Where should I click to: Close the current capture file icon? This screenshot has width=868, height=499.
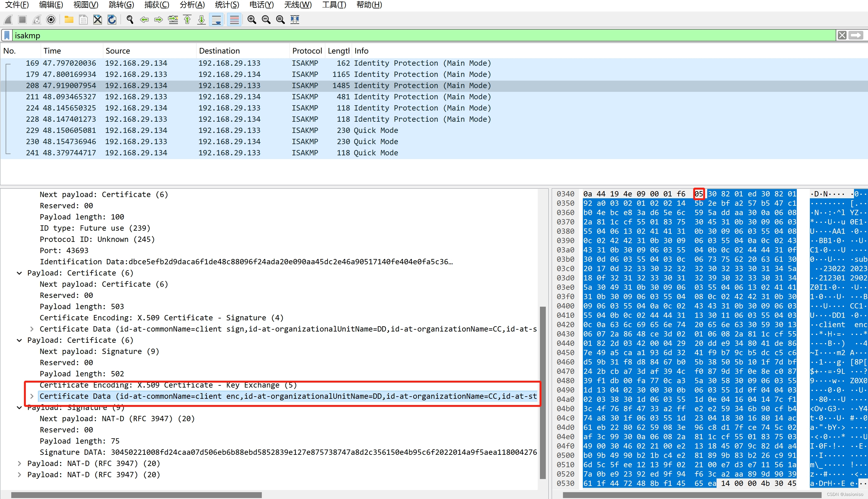pos(98,20)
